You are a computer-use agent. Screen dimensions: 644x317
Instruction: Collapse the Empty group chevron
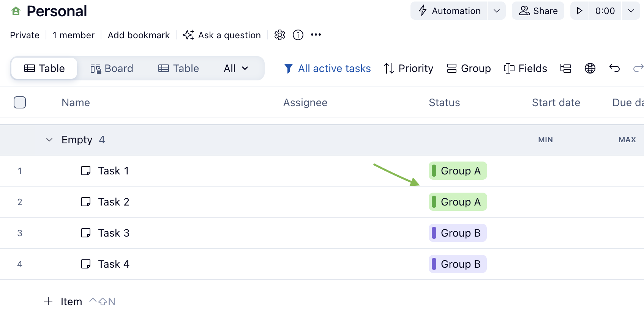click(x=49, y=140)
